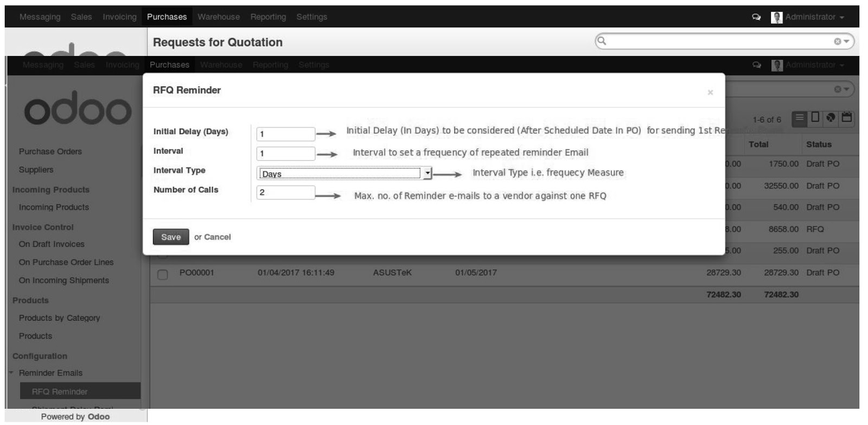
Task: Click the 540.00 total cell
Action: coord(786,207)
